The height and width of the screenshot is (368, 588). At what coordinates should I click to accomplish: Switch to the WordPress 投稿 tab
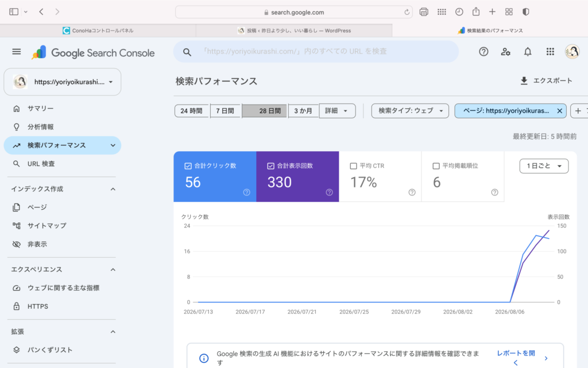[294, 31]
